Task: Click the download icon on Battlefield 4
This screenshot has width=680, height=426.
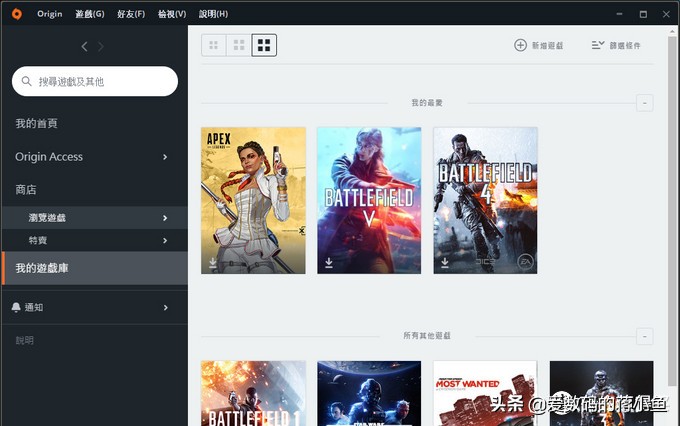Action: coord(445,262)
